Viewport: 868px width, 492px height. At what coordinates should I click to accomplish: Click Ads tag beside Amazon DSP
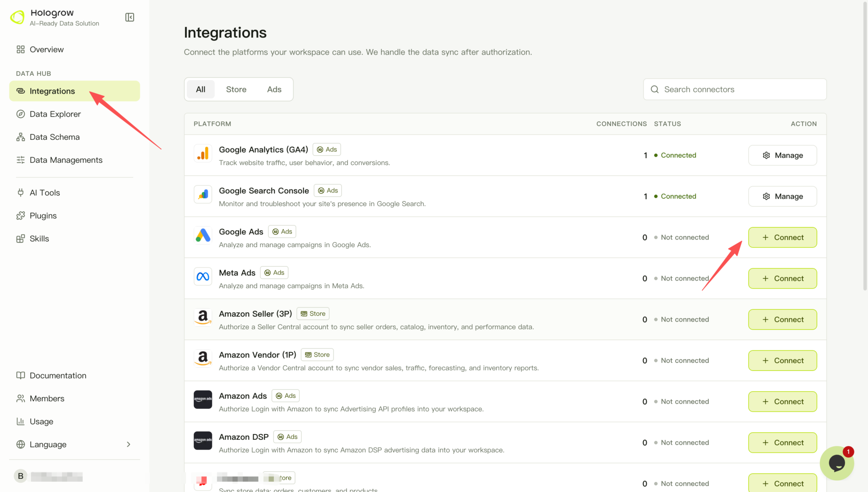tap(287, 437)
